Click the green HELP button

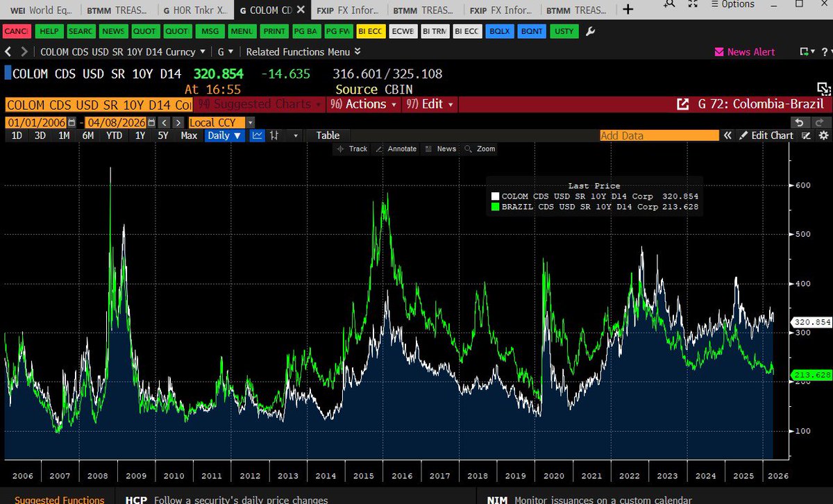[x=49, y=31]
